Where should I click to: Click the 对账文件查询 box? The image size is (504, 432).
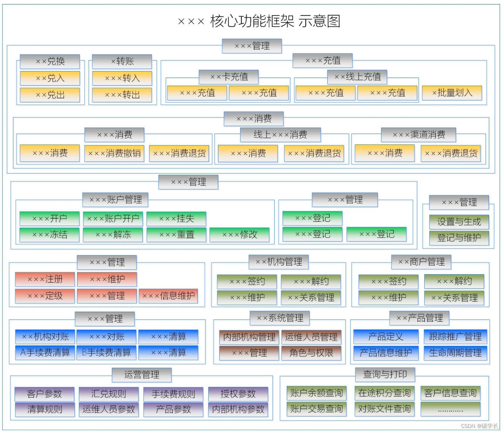tap(384, 409)
